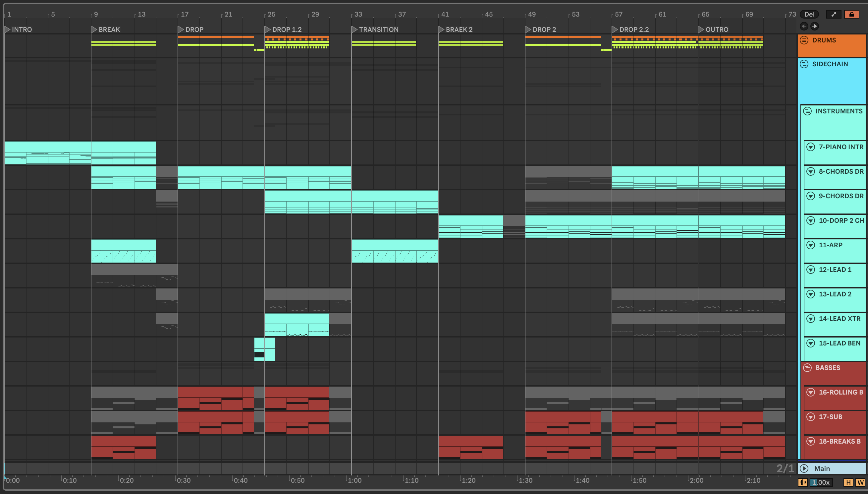Click the INTRO locator label
The height and width of the screenshot is (494, 868).
coord(22,30)
